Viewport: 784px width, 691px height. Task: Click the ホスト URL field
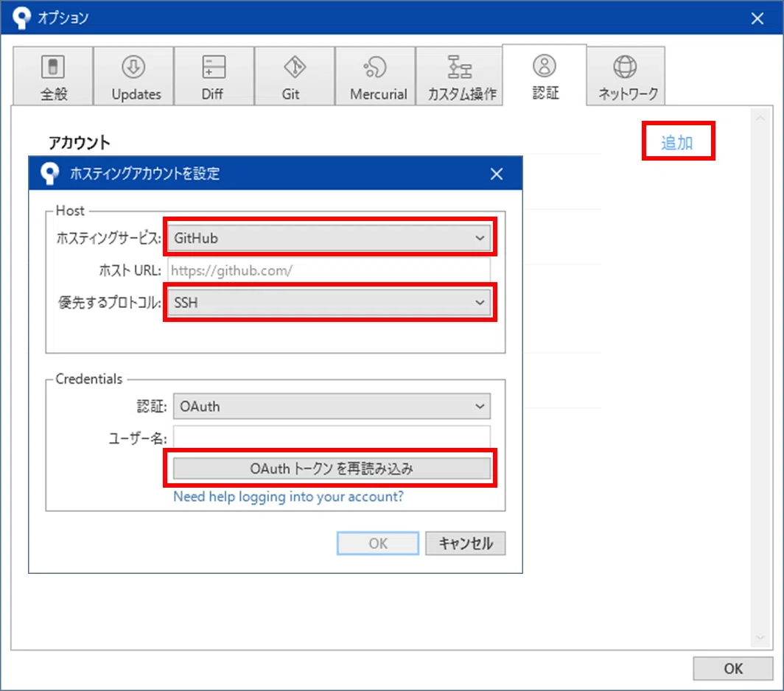(329, 270)
